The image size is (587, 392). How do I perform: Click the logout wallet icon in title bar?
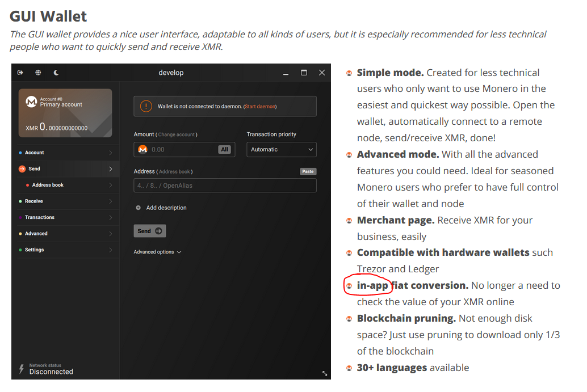20,73
